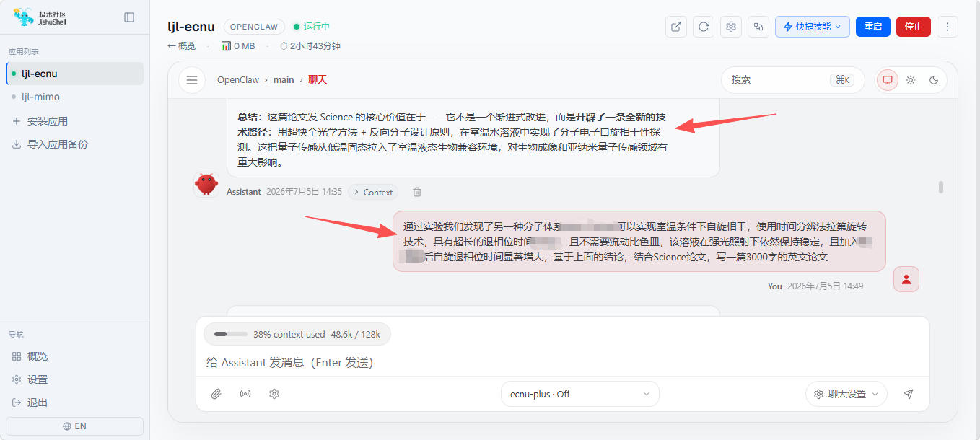The image size is (980, 440).
Task: Click the 聊天 breadcrumb item
Action: (318, 80)
